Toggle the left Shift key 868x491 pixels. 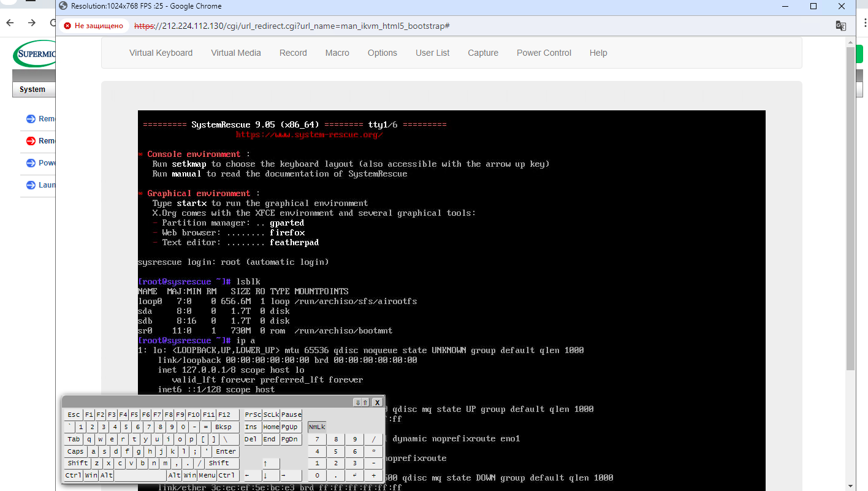tap(77, 463)
